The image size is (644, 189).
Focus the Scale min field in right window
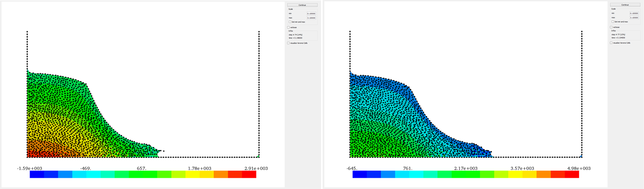pos(634,13)
